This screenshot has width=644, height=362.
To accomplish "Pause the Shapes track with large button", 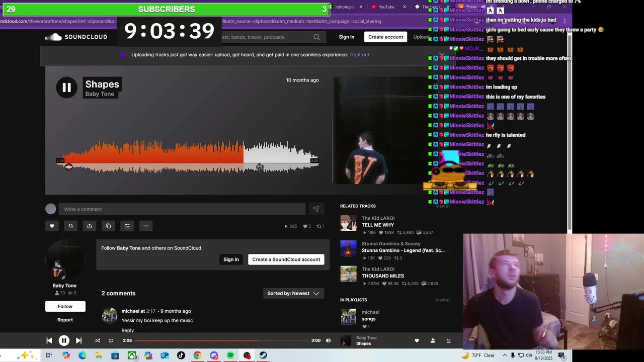I will (x=66, y=87).
